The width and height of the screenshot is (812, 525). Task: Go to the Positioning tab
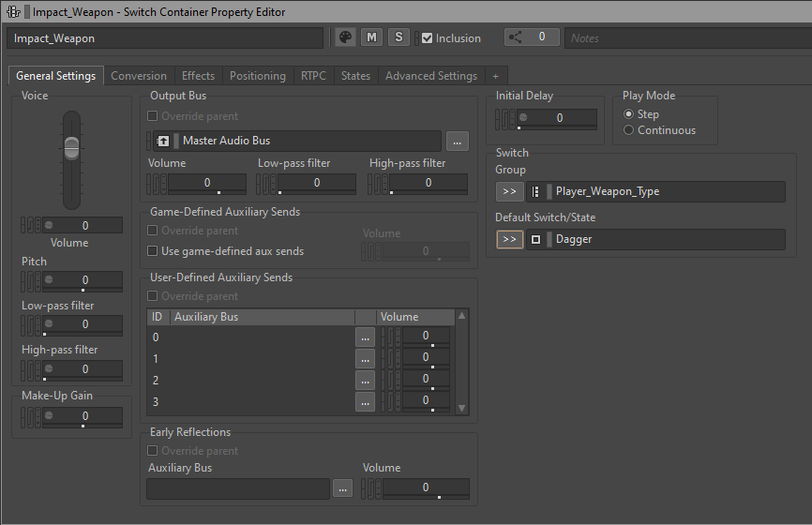tap(257, 76)
